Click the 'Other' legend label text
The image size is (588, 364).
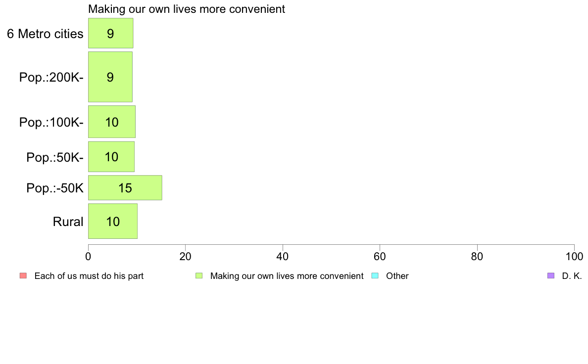(397, 276)
